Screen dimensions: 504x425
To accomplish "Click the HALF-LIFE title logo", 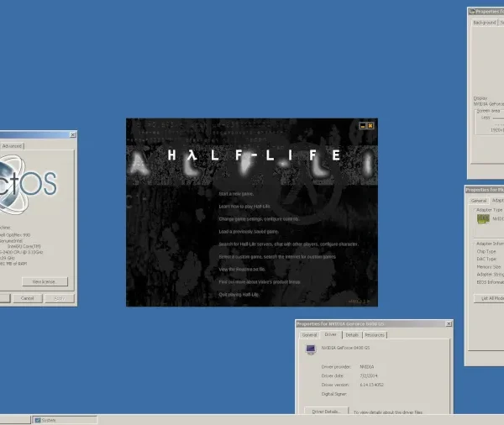I will pos(254,155).
